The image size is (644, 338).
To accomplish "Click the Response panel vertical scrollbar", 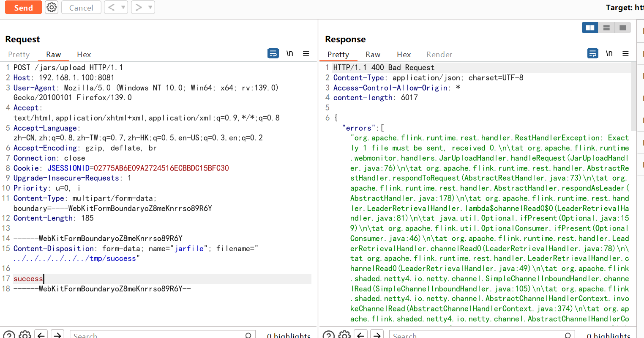I will pos(633,96).
